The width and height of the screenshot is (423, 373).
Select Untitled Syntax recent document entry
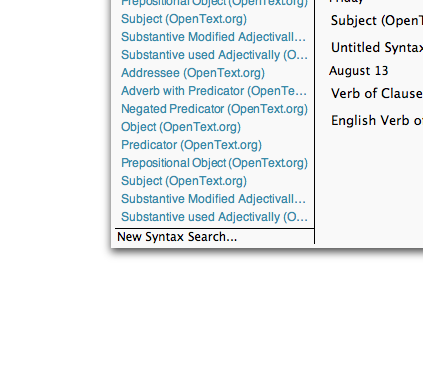[377, 48]
